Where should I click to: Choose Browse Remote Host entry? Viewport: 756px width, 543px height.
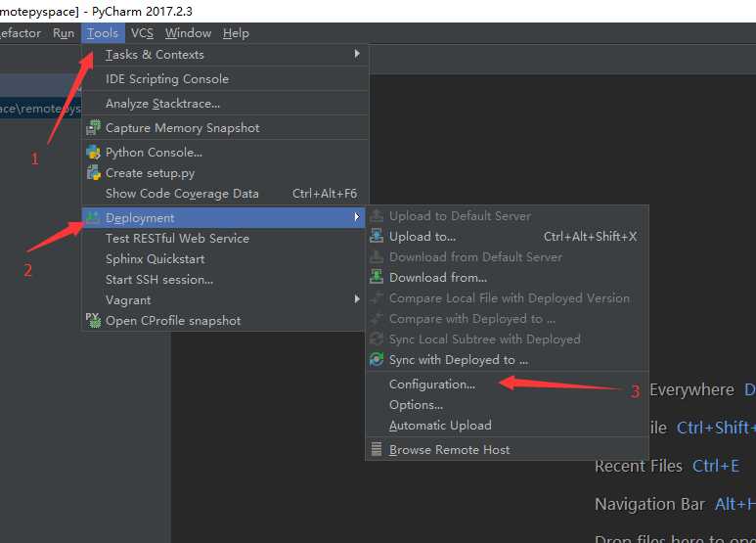tap(507, 449)
